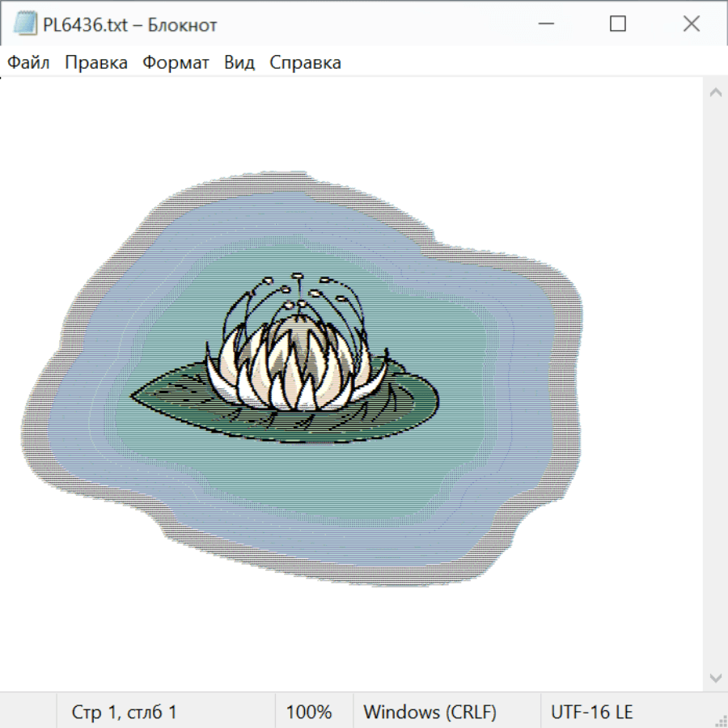Close the PL6436.txt Notepad window
728x728 pixels.
coord(691,24)
